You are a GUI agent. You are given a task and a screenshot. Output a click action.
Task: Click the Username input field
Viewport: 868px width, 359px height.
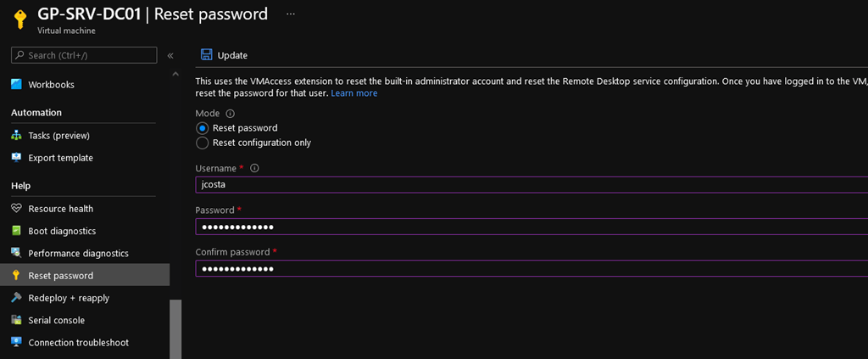526,185
